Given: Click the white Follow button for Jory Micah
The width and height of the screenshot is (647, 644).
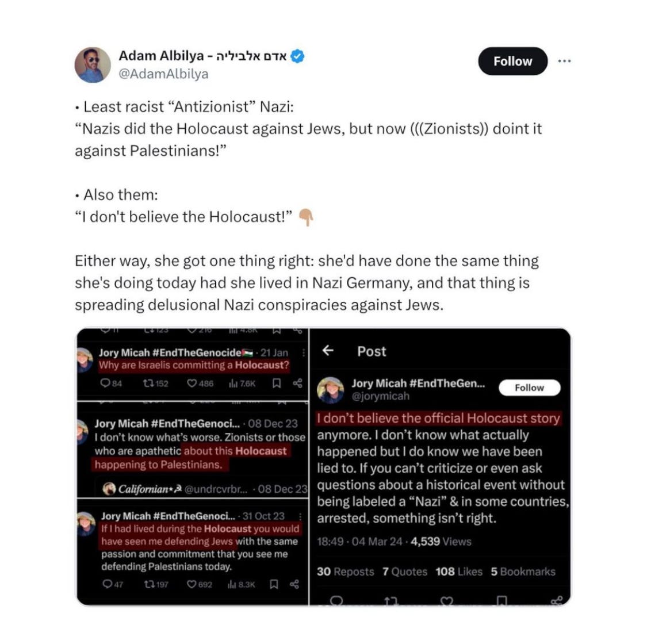Looking at the screenshot, I should [530, 388].
